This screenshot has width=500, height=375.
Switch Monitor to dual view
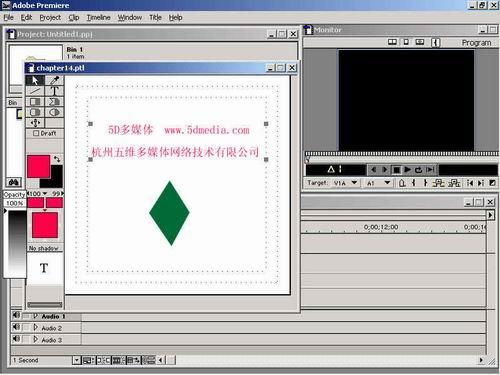392,42
